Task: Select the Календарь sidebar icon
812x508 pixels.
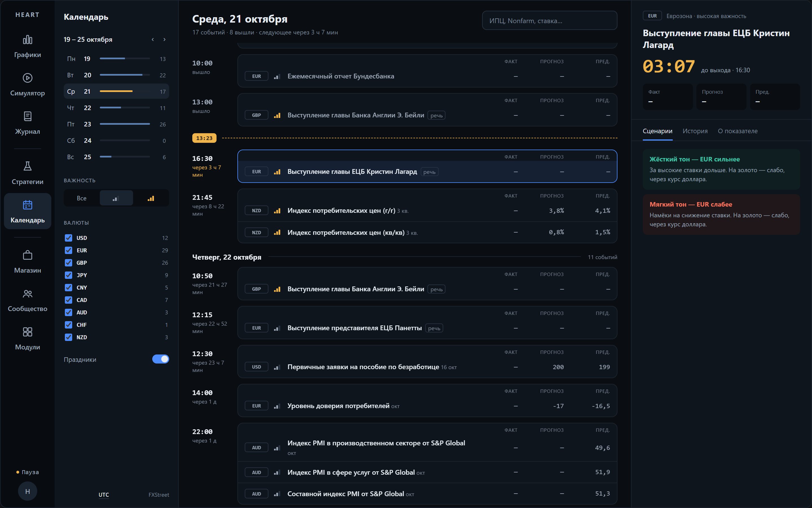Action: coord(28,205)
